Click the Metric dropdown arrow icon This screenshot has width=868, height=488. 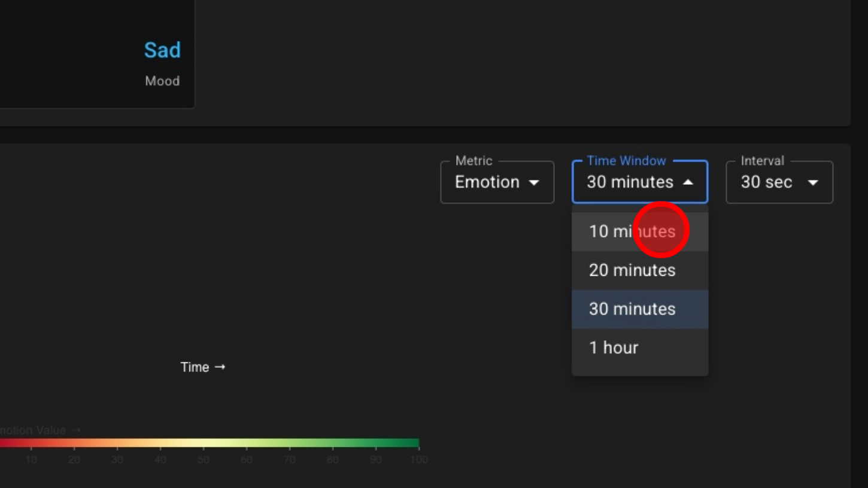tap(534, 182)
